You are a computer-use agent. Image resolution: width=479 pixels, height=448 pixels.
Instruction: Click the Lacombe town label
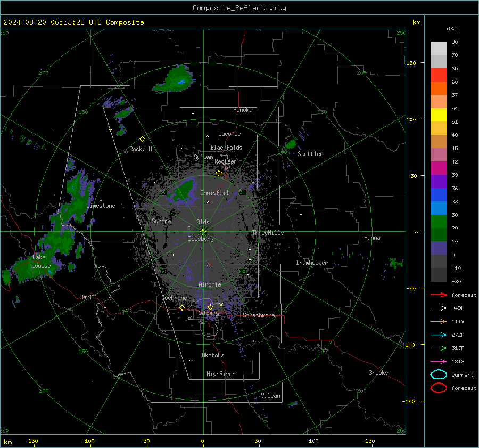coord(229,134)
